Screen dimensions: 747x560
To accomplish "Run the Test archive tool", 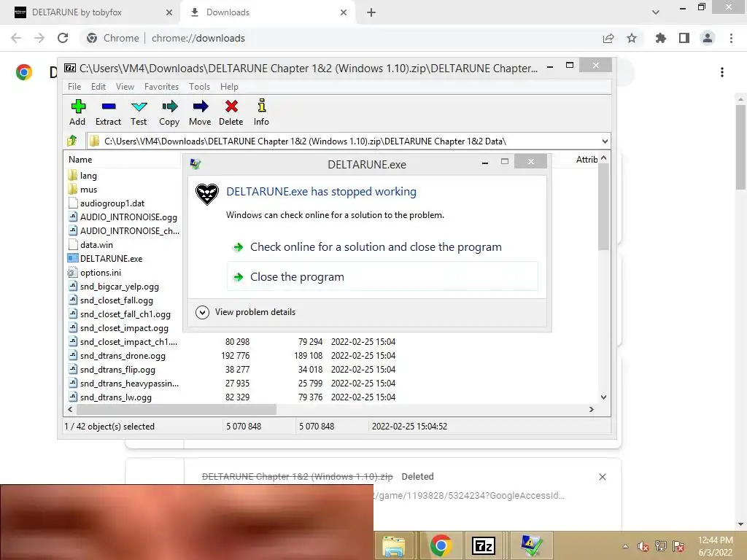I will click(x=139, y=106).
